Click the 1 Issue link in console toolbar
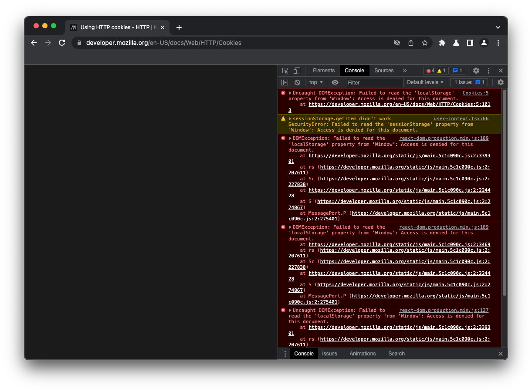The height and width of the screenshot is (392, 532). (469, 82)
